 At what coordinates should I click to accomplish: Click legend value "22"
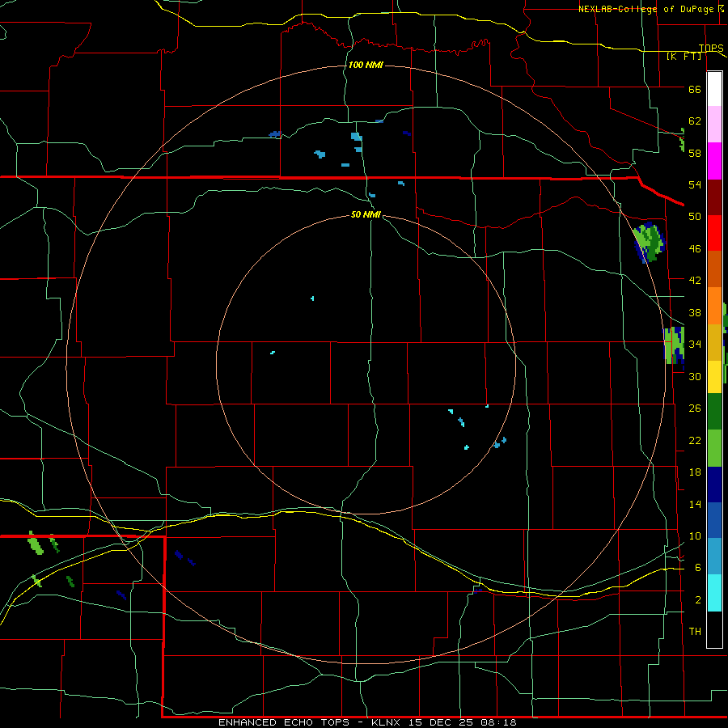(x=695, y=440)
